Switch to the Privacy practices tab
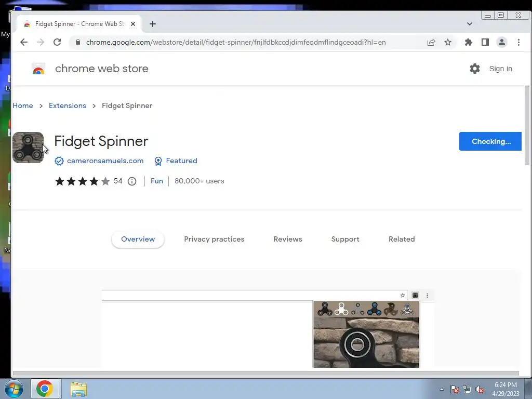This screenshot has width=532, height=399. click(214, 239)
